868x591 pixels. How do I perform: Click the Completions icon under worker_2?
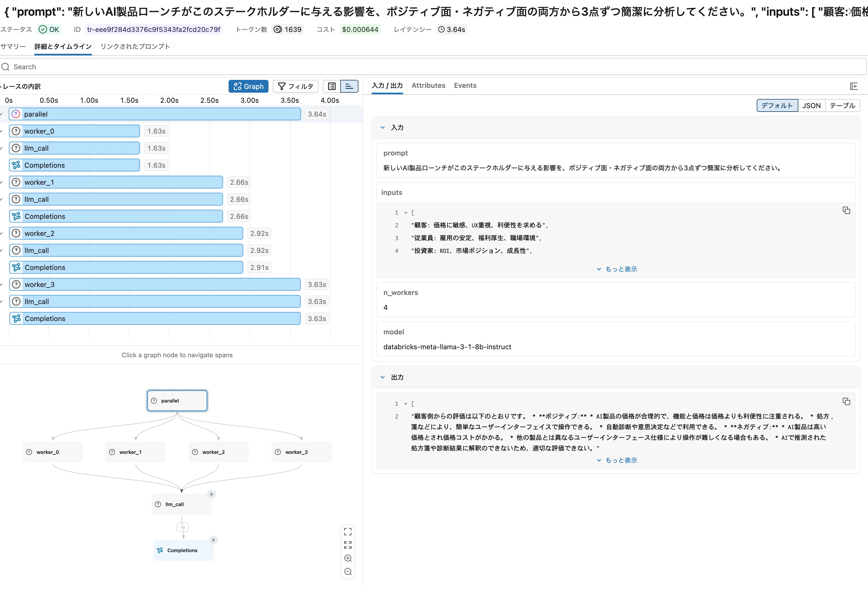tap(16, 268)
